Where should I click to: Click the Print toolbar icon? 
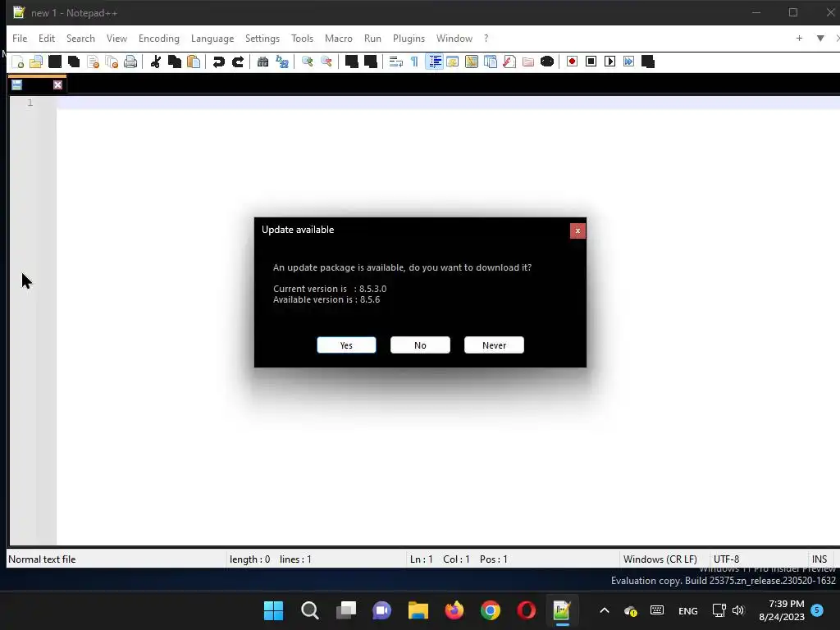point(130,62)
